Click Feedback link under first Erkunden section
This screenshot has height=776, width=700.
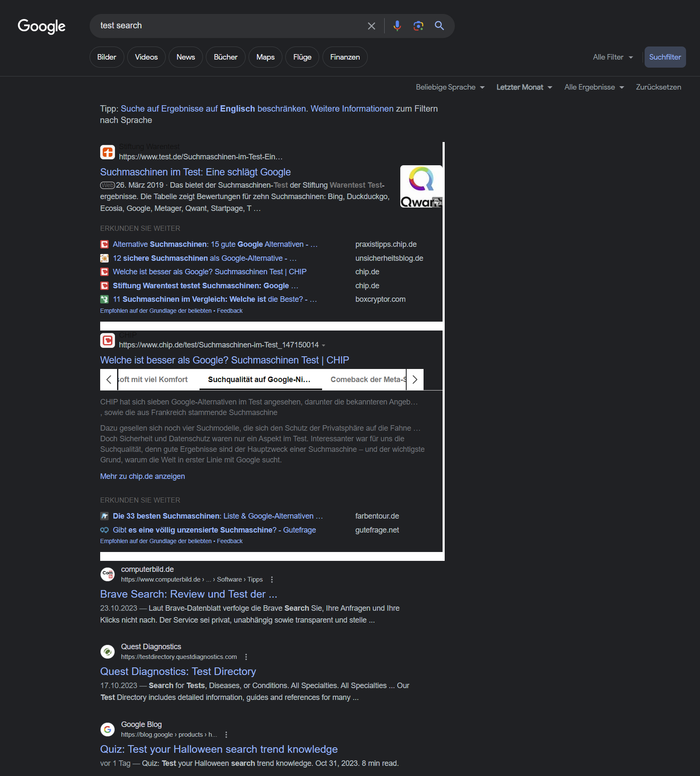point(230,311)
